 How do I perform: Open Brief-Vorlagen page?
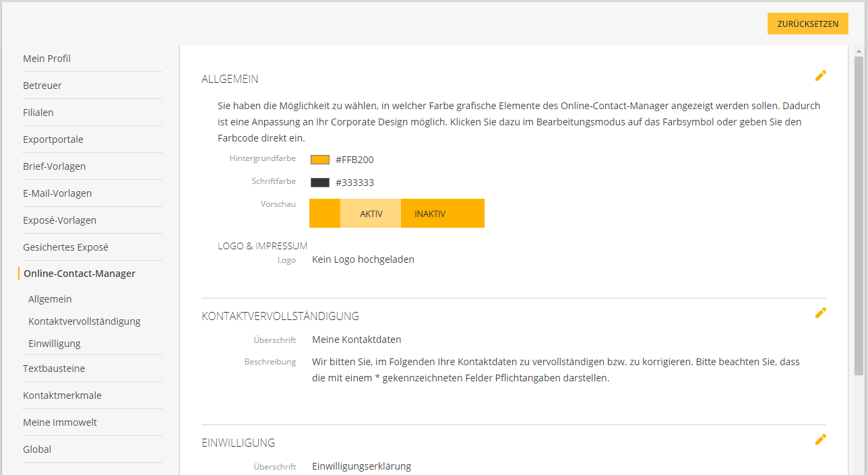click(54, 166)
